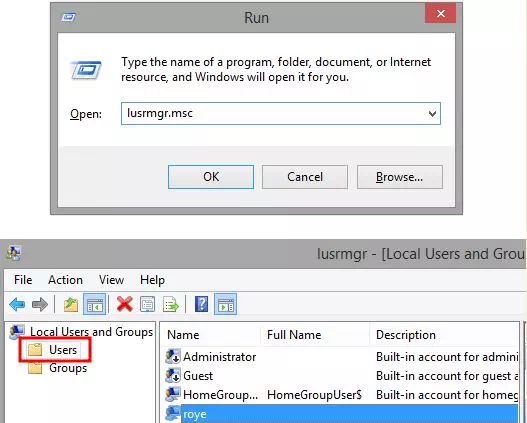Click HomeGroupUser$ full name cell
Viewport: 527px width, 423px height.
click(314, 394)
